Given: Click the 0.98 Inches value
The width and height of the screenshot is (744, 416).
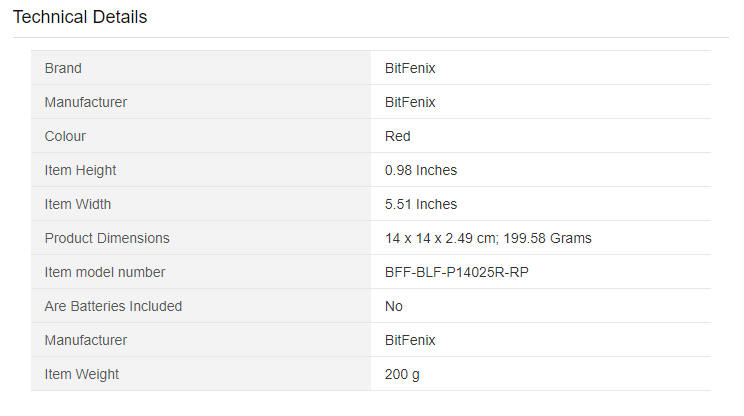Looking at the screenshot, I should coord(421,170).
